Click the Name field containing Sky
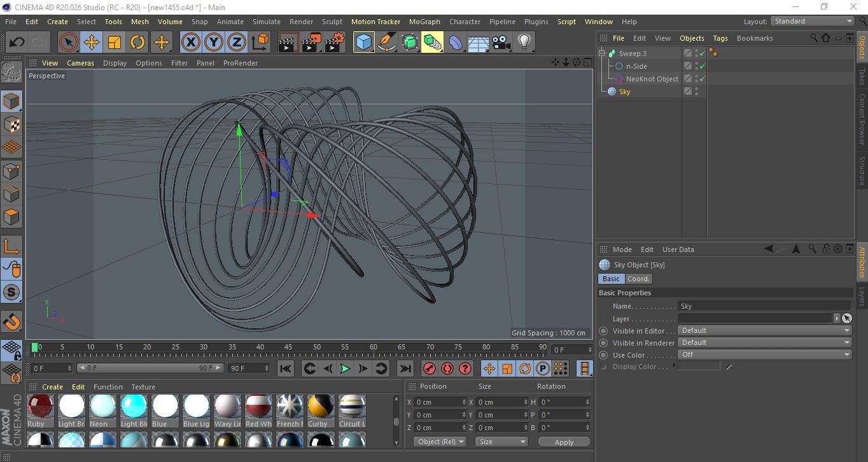Screen dimensions: 868x462 (764, 306)
